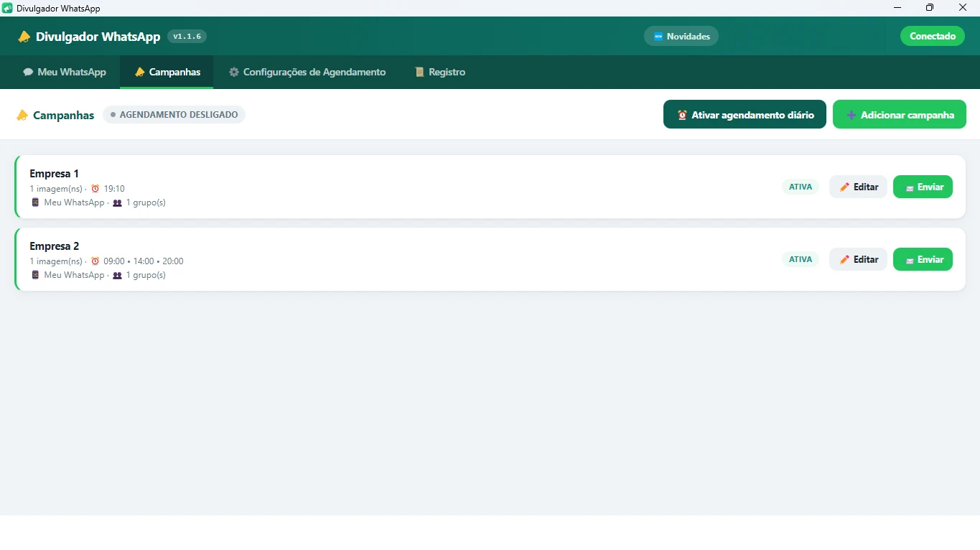Open the Registro tab
The width and height of the screenshot is (980, 550).
(x=440, y=72)
